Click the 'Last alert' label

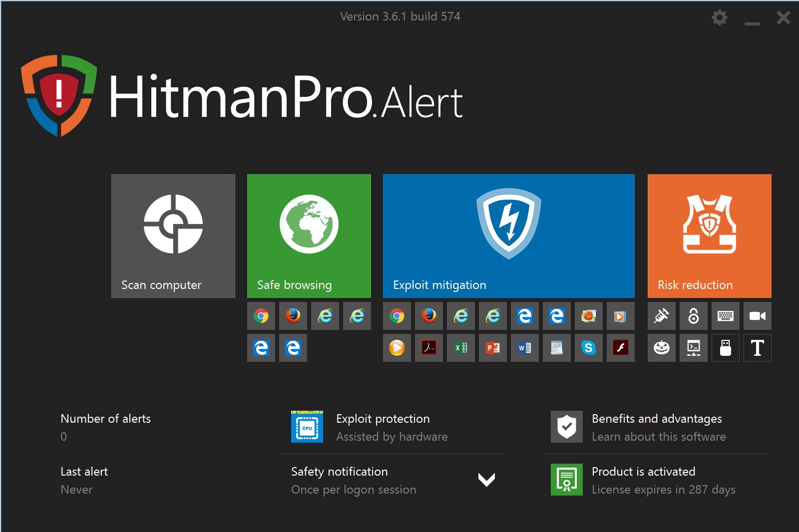(x=84, y=472)
